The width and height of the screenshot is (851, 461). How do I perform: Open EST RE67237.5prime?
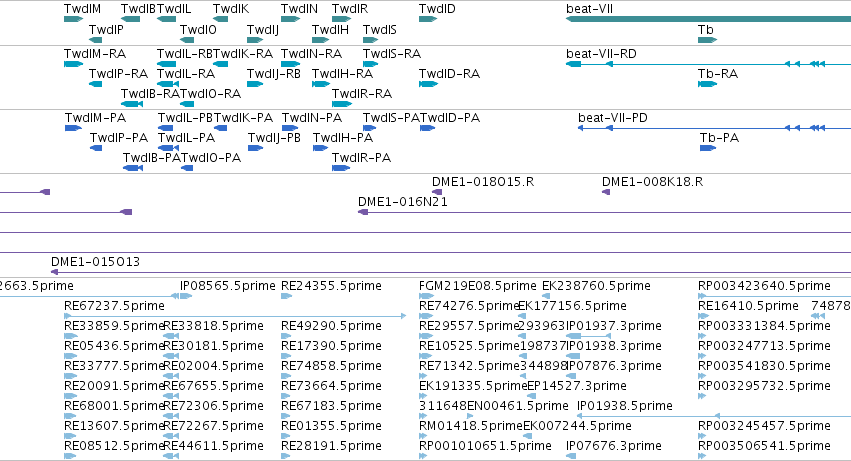click(x=114, y=306)
